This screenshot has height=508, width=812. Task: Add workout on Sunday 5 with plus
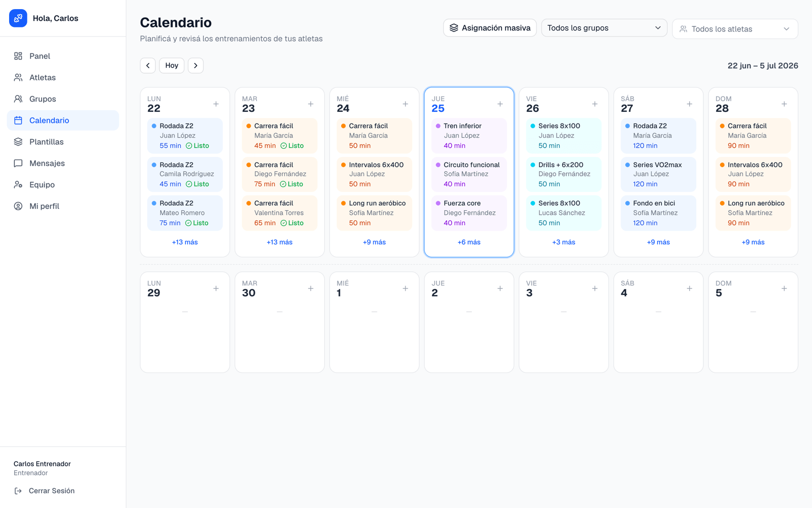(x=784, y=289)
